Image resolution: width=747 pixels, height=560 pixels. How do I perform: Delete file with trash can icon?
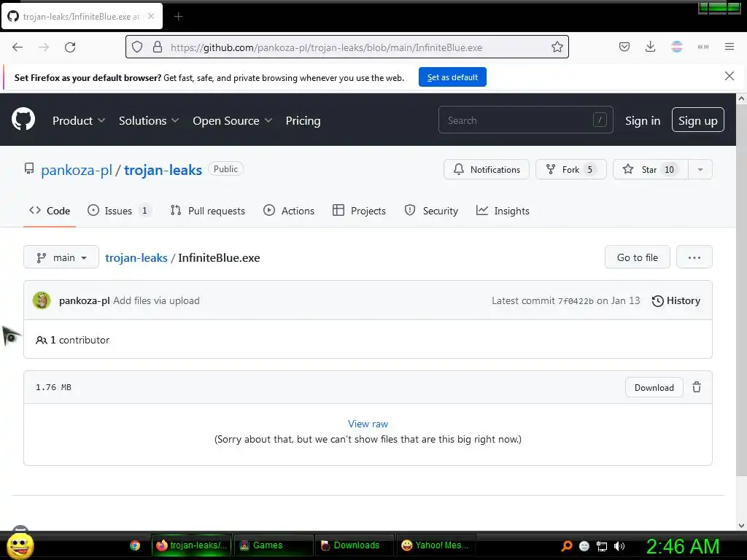(697, 387)
